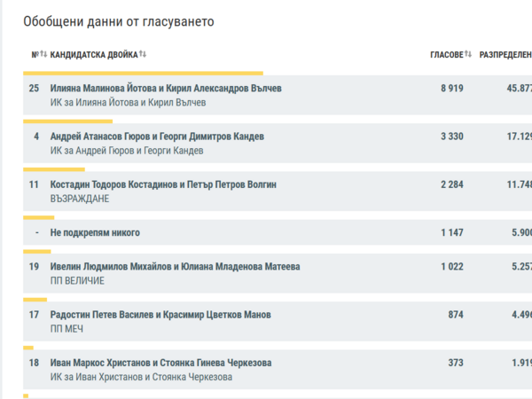This screenshot has width=532, height=399.
Task: Select row Ивелин Людмилов Михайлов и Юлиана Матеева
Action: pyautogui.click(x=278, y=273)
